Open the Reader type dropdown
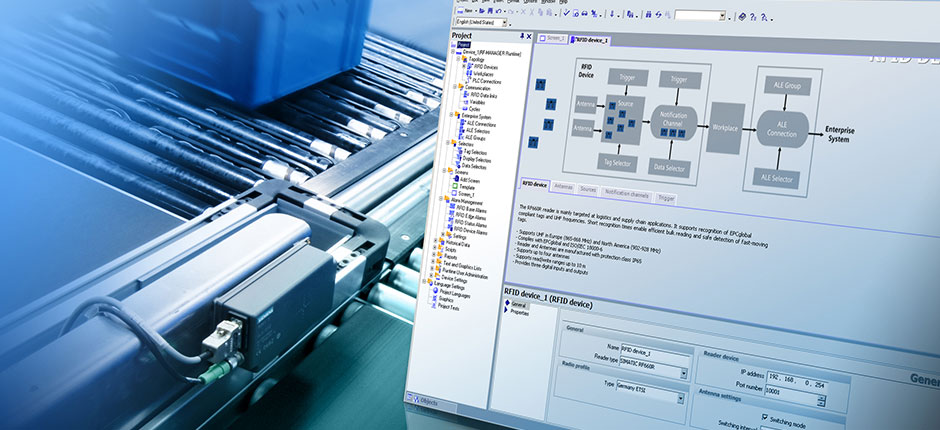Screen dimensions: 940x430 coord(684,374)
